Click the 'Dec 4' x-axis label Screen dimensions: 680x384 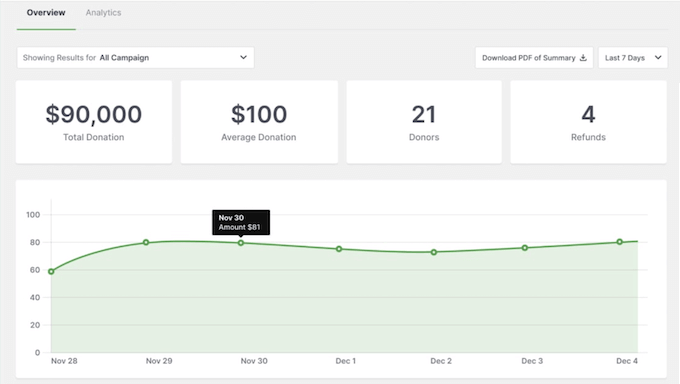[627, 361]
